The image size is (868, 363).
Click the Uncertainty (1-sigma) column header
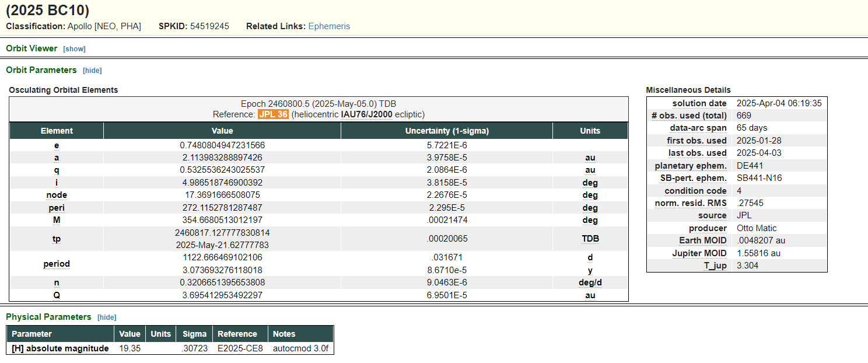coord(447,131)
